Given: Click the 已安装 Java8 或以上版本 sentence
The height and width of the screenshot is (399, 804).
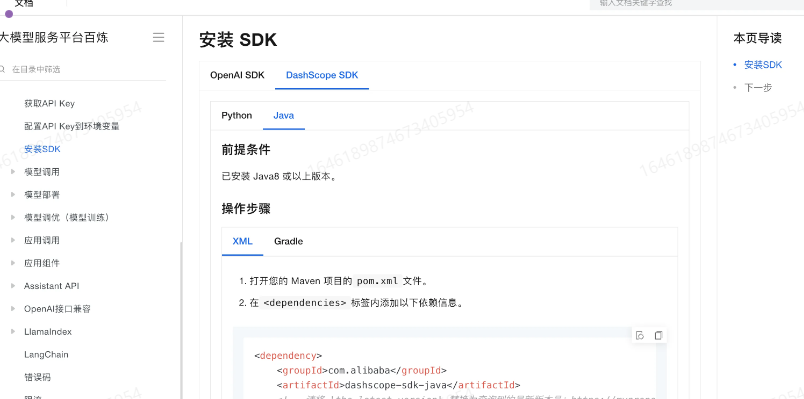Looking at the screenshot, I should coord(279,176).
